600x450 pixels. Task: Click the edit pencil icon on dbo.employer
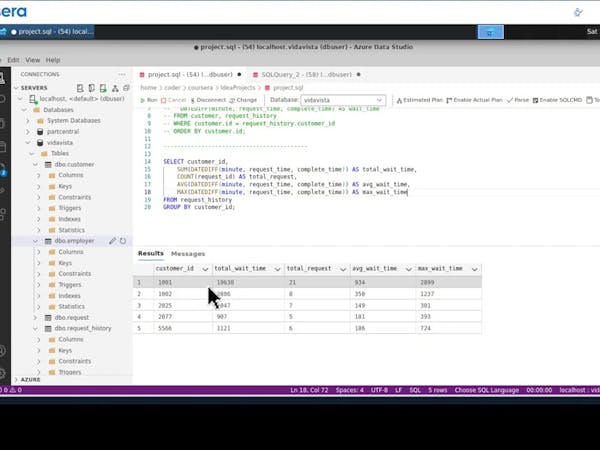tap(112, 241)
